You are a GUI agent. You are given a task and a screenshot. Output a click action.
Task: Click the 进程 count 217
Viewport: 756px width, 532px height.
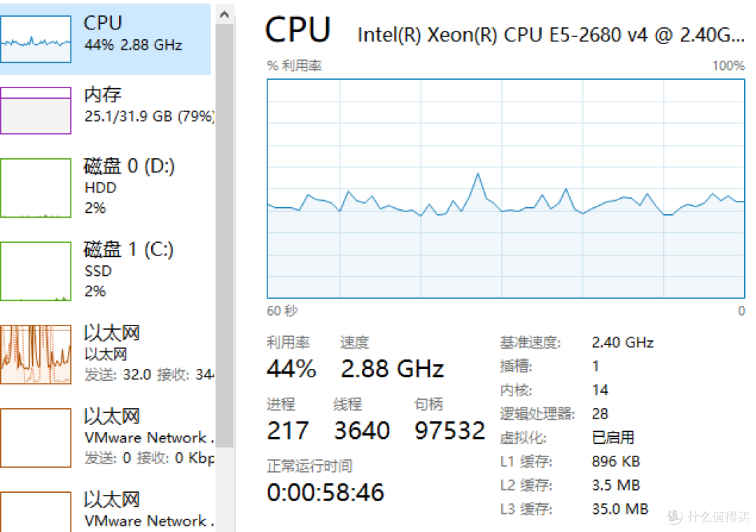pyautogui.click(x=288, y=430)
